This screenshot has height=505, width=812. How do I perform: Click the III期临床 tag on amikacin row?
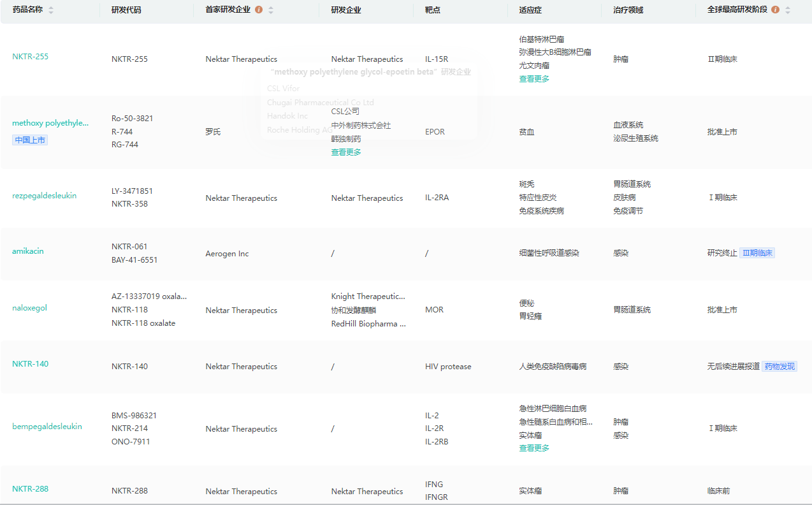click(x=757, y=253)
